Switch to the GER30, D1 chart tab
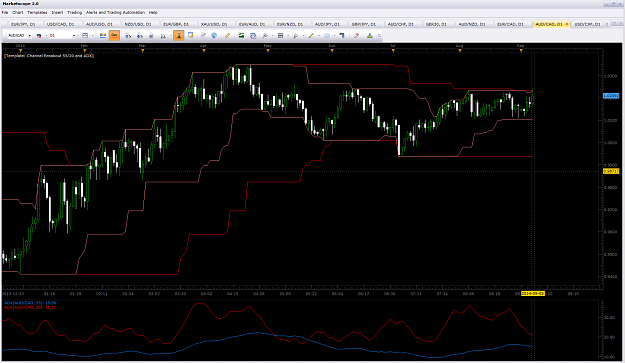The image size is (625, 363). point(436,24)
